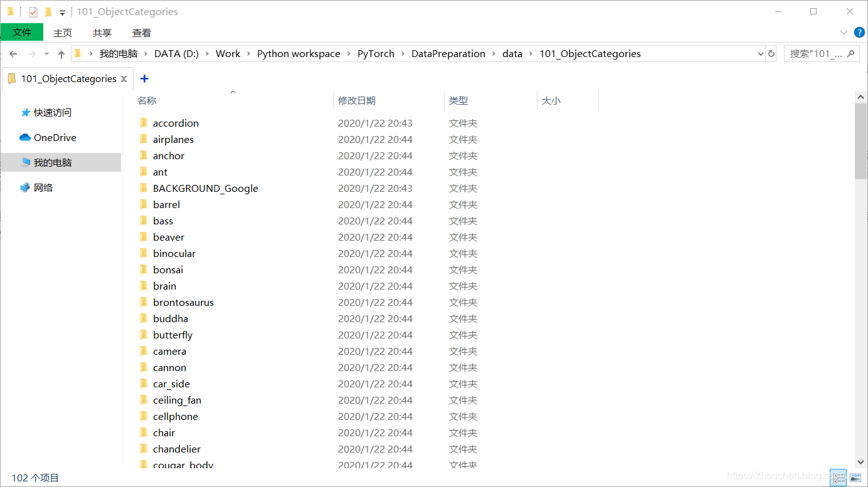Viewport: 868px width, 487px height.
Task: Open OneDrive in the navigation pane
Action: [55, 138]
